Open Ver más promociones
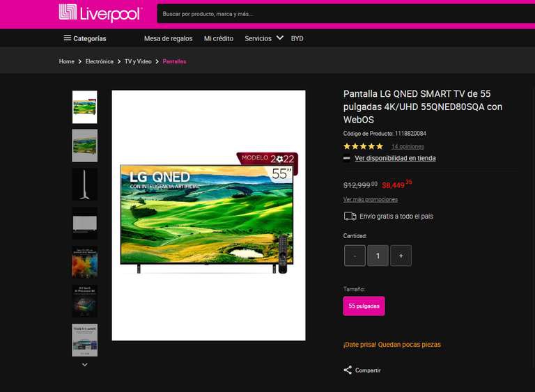Viewport: 535px width, 392px height. point(371,200)
